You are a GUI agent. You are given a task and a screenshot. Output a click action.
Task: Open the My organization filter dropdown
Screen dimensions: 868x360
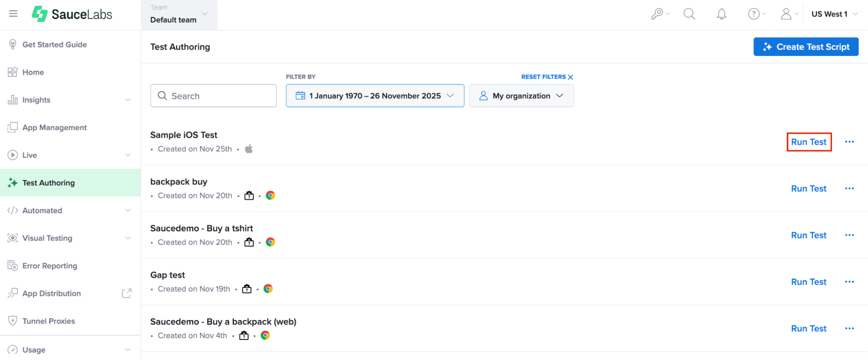pyautogui.click(x=521, y=96)
